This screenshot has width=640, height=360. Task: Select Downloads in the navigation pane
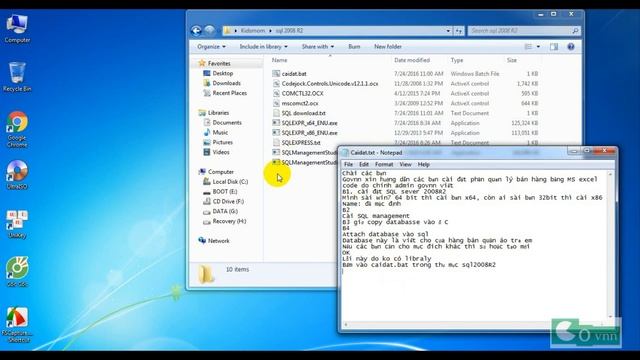click(226, 83)
